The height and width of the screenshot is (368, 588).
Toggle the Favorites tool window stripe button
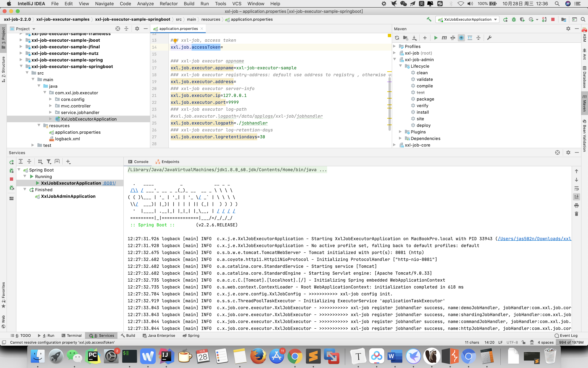[x=3, y=295]
